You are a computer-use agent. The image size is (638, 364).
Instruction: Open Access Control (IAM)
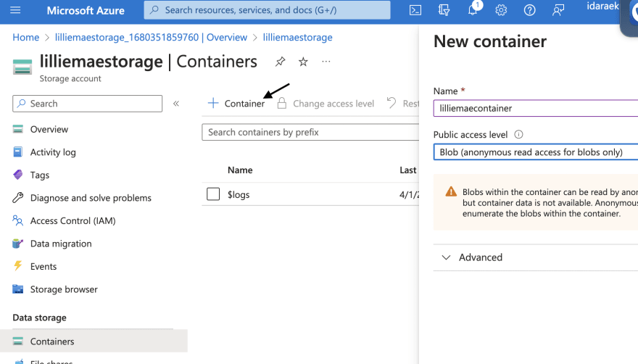[72, 220]
